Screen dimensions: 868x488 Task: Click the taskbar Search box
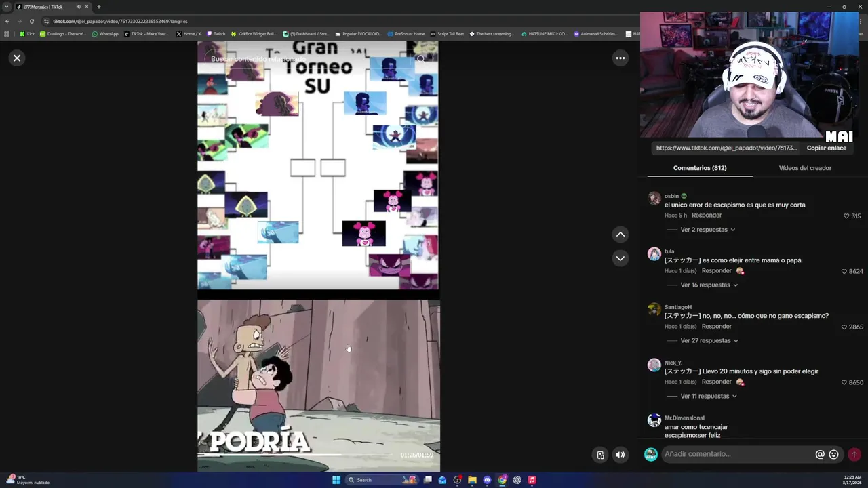tap(383, 480)
